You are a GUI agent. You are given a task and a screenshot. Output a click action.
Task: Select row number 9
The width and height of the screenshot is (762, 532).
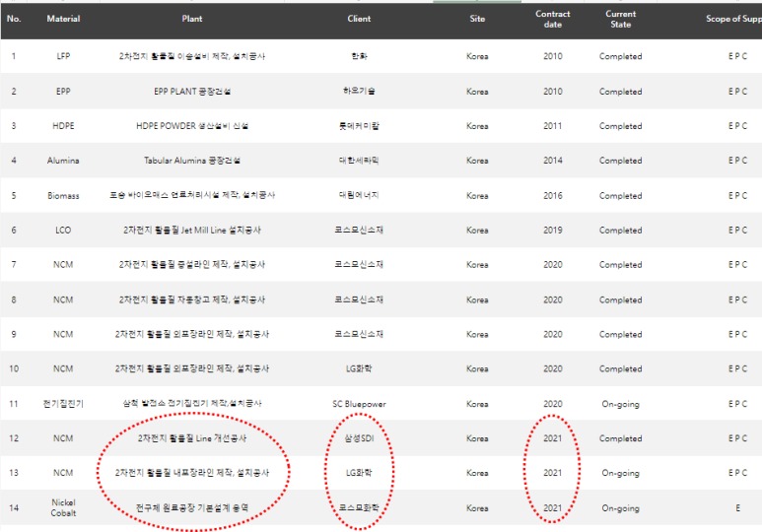coord(14,334)
